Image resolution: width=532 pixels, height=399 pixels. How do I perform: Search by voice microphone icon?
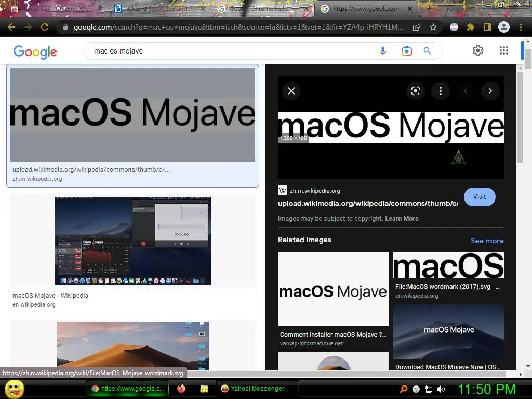click(383, 51)
